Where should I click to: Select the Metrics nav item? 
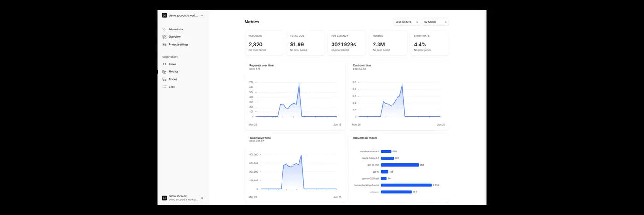coord(173,72)
